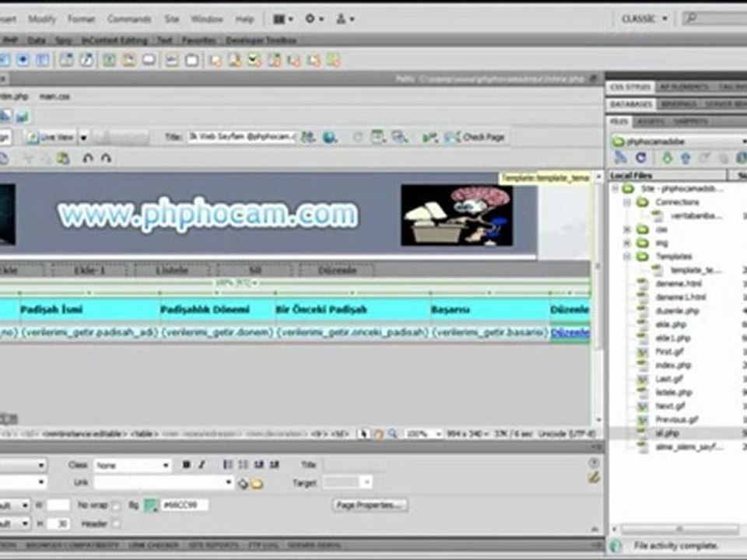This screenshot has width=747, height=560.
Task: Click the Bg color swatch
Action: tap(150, 506)
